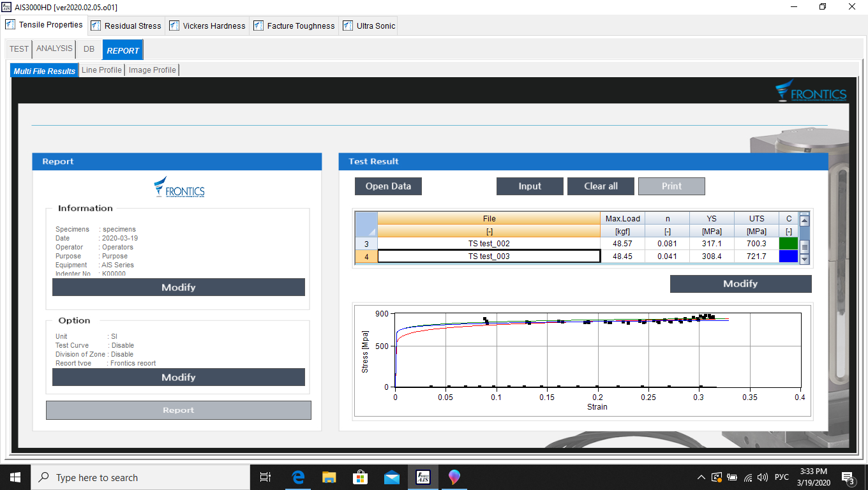Image resolution: width=868 pixels, height=490 pixels.
Task: Click the results table scrollbar thumb
Action: (x=805, y=246)
